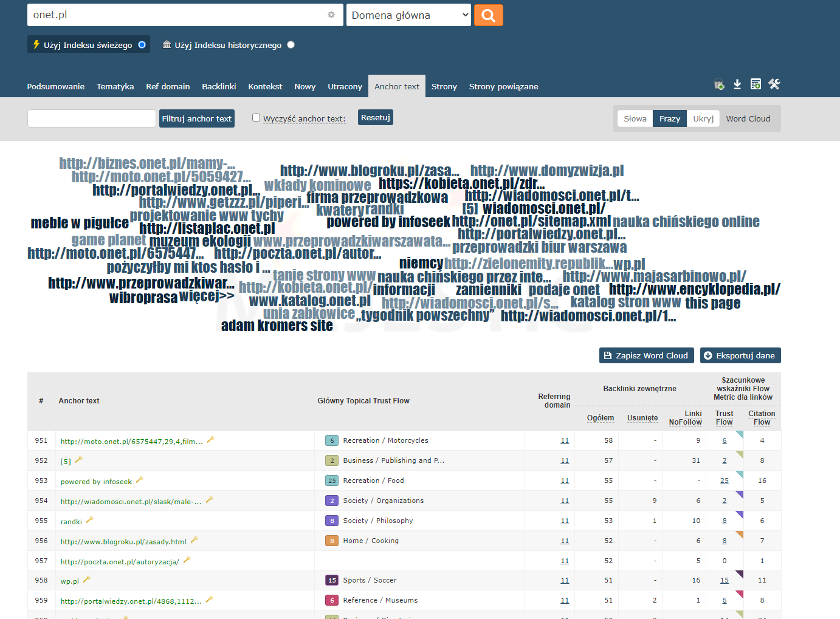Click key icon beside blogroku.pl/zasady.html anchor
The image size is (840, 619).
pos(194,540)
